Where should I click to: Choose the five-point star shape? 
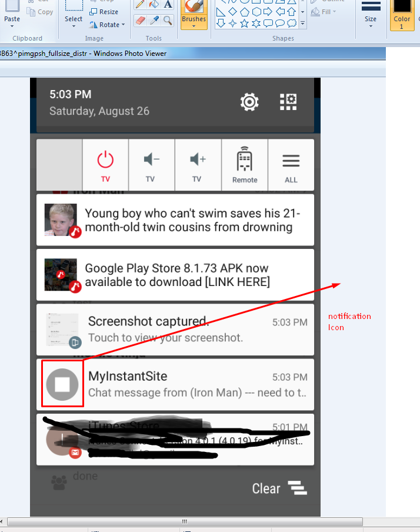(244, 24)
